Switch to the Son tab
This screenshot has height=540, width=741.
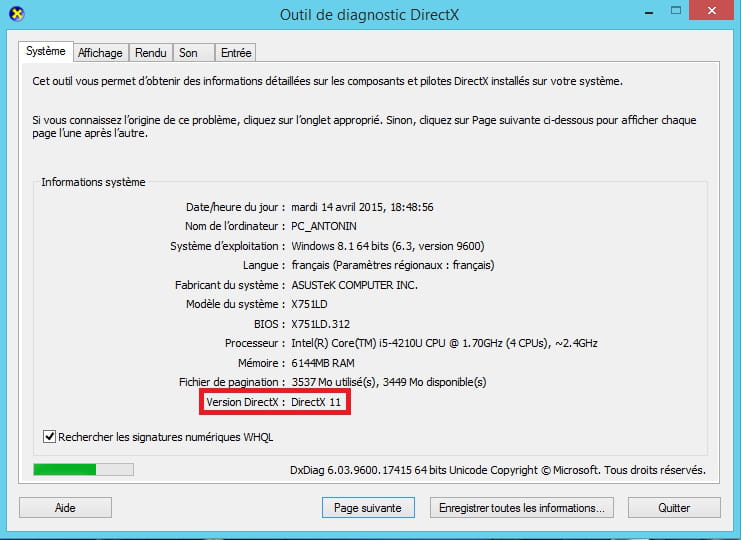tap(194, 52)
